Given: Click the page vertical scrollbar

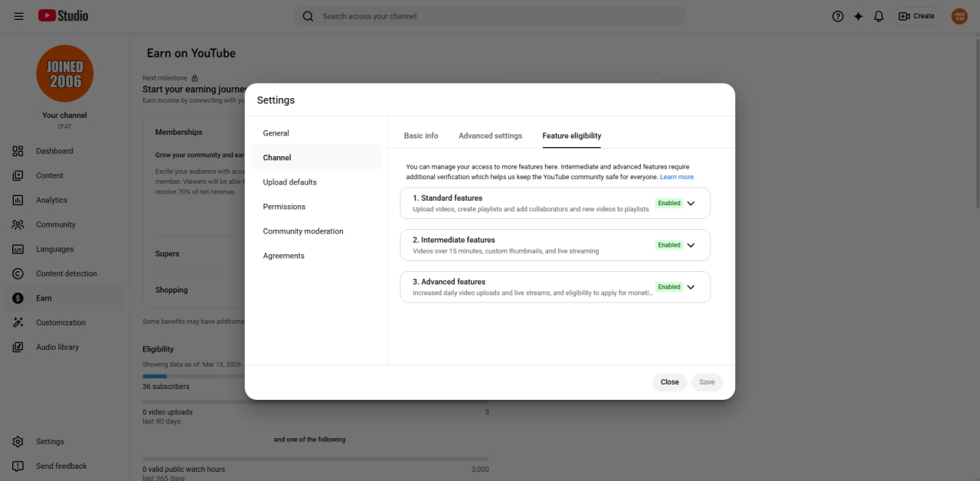Looking at the screenshot, I should 976,123.
